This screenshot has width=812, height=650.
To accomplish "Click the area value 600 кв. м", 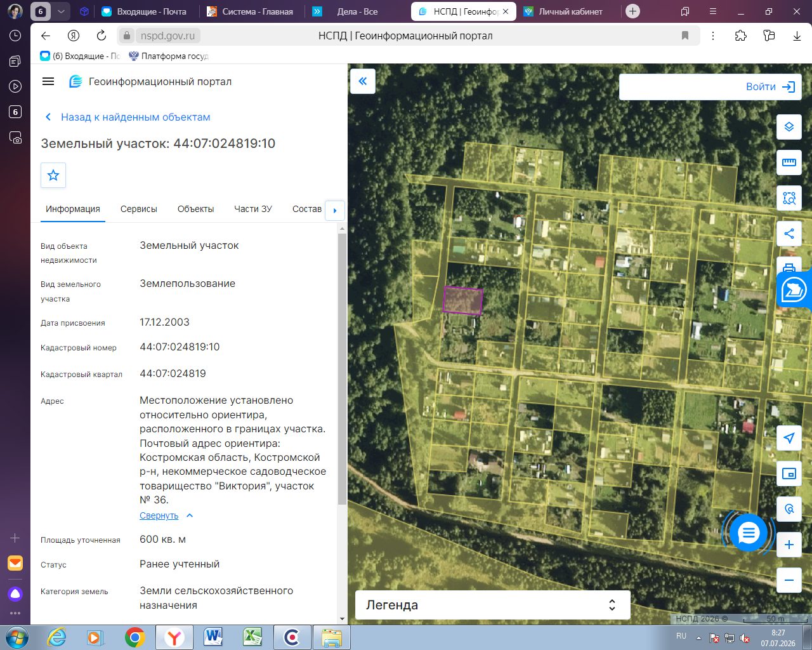I will 162,539.
